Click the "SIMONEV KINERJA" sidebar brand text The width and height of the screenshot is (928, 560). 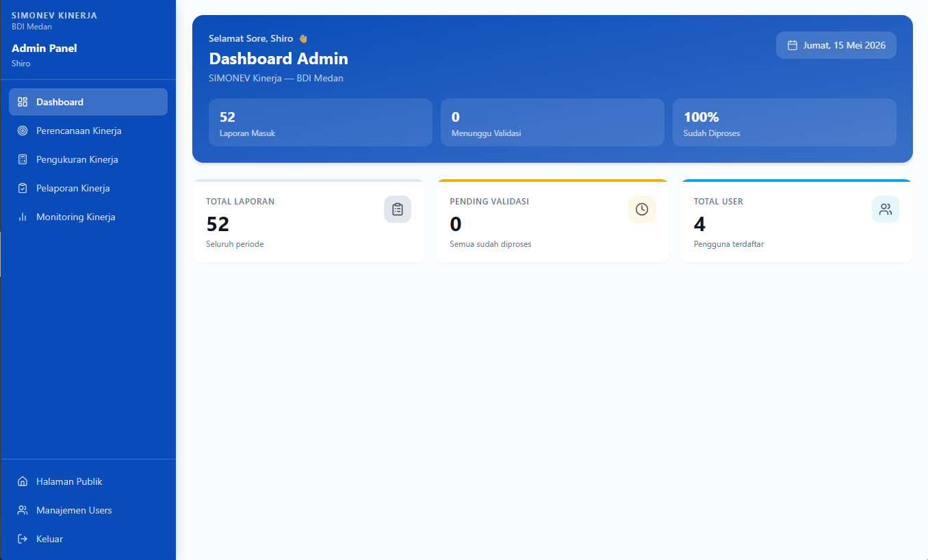pyautogui.click(x=55, y=16)
